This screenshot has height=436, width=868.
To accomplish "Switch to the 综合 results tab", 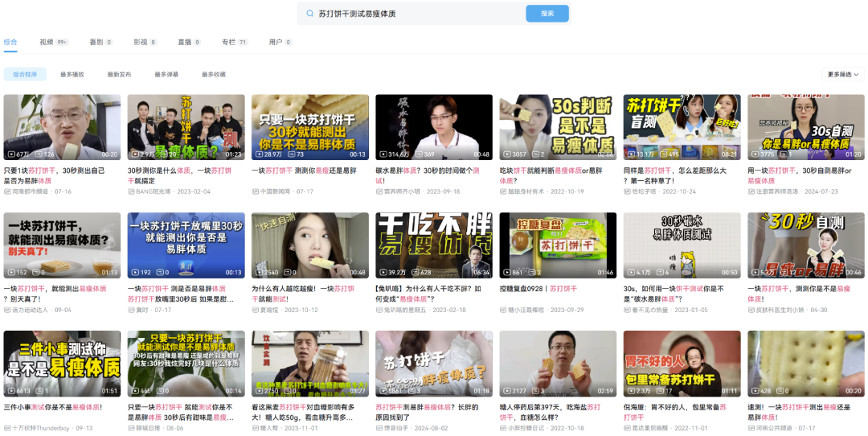I will (x=10, y=42).
